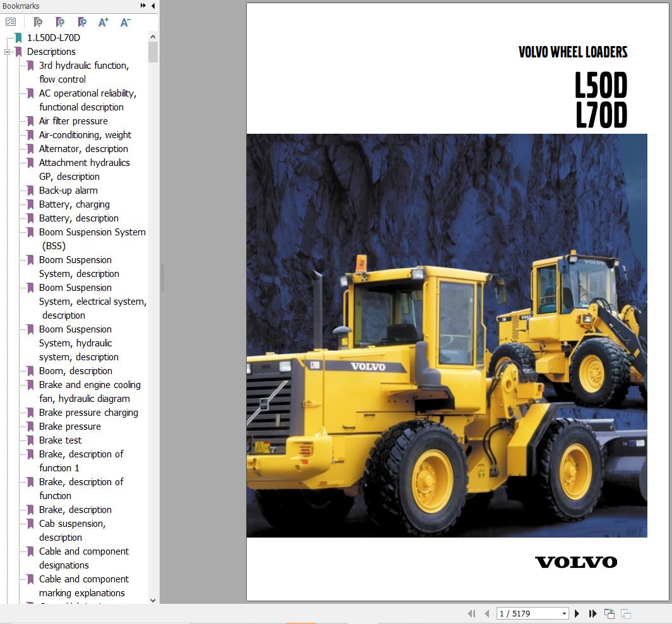Jump to first page using navigation icon
672x624 pixels.
point(471,613)
